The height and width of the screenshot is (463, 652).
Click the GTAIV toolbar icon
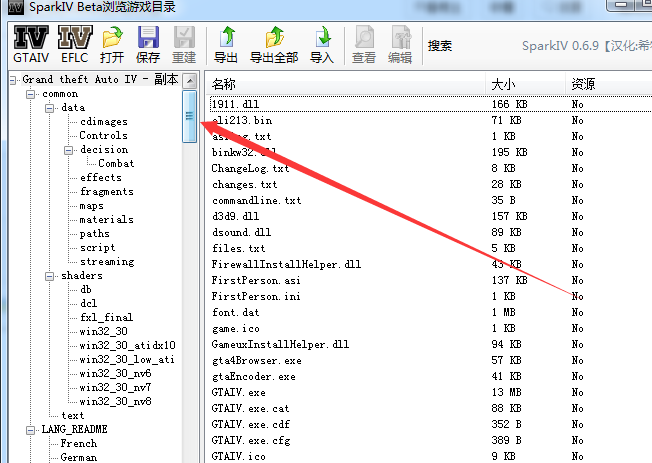[30, 38]
